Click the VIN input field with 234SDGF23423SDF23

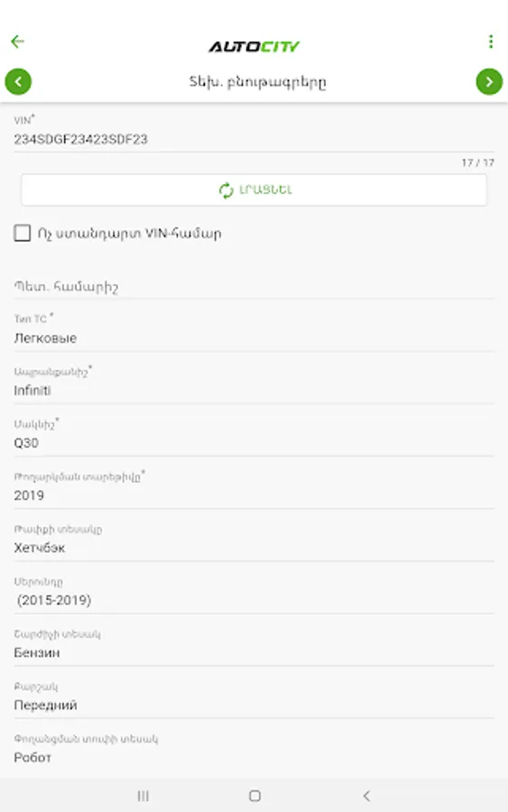[x=254, y=134]
